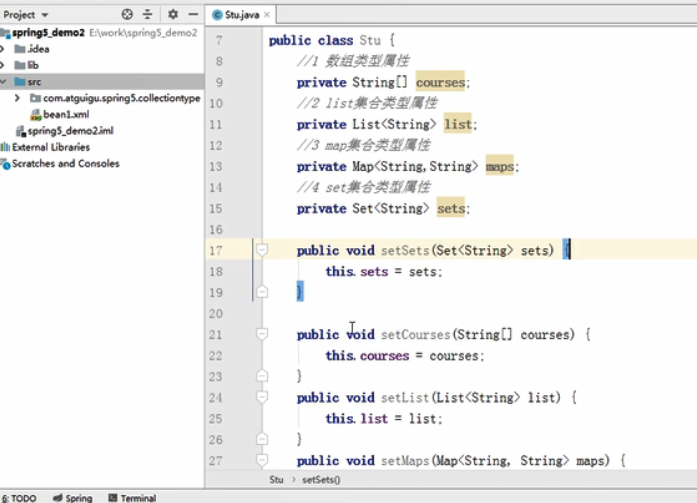Click fold end marker at line 23

click(x=262, y=376)
